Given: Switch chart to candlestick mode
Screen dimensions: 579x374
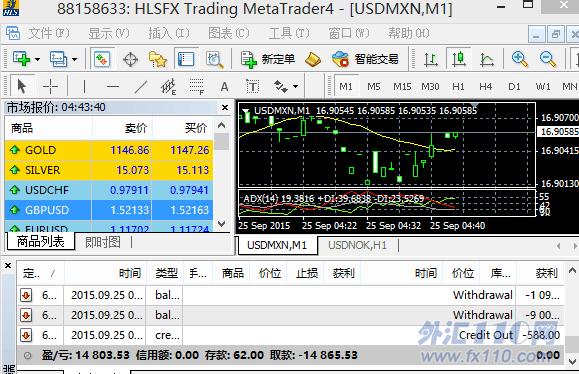Looking at the screenshot, I should click(x=459, y=59).
